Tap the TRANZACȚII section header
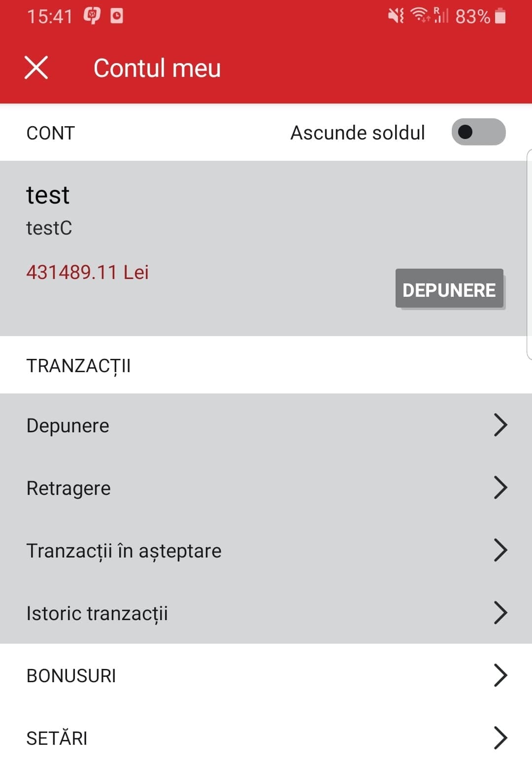Image resolution: width=532 pixels, height=767 pixels. coord(79,366)
